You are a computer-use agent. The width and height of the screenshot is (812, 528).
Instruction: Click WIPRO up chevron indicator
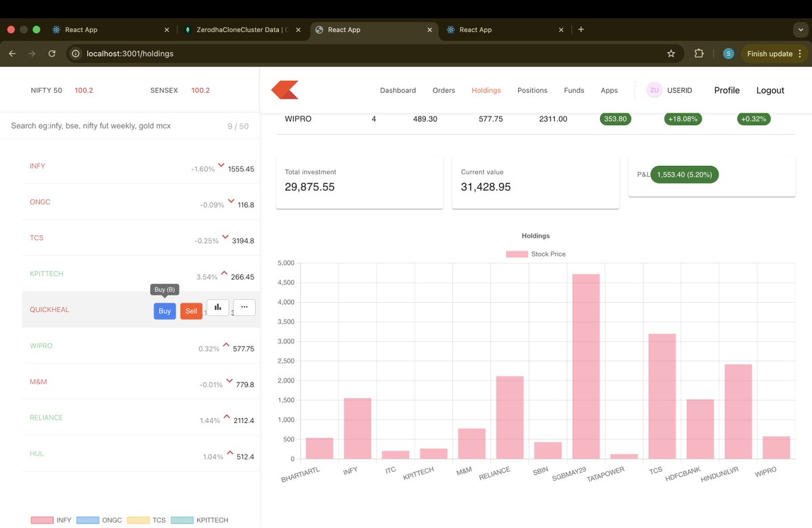[x=226, y=345]
